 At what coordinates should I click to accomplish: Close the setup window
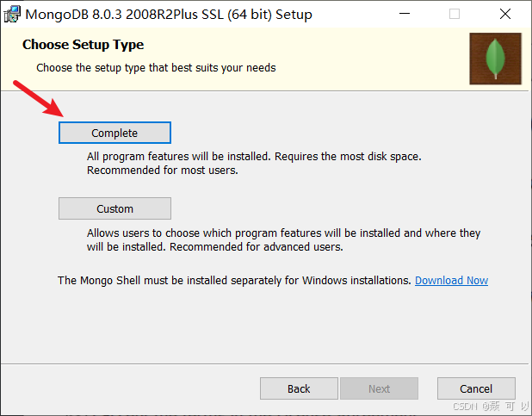[505, 14]
